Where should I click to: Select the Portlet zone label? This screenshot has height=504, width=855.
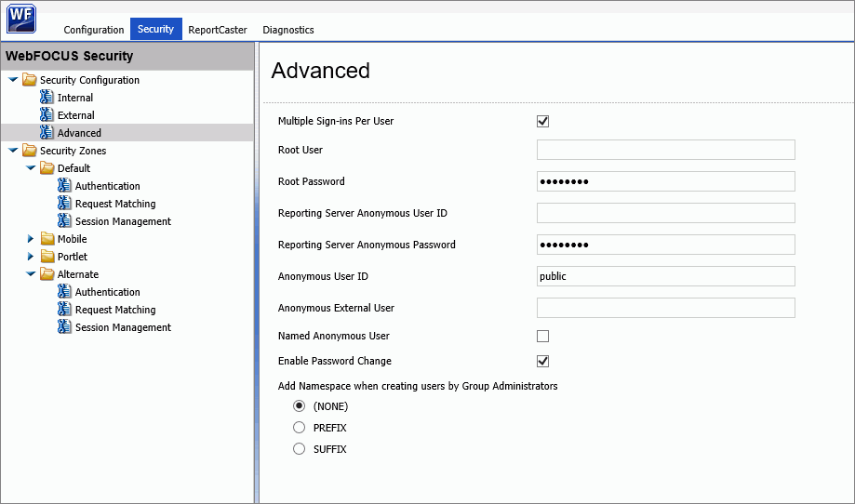click(73, 256)
